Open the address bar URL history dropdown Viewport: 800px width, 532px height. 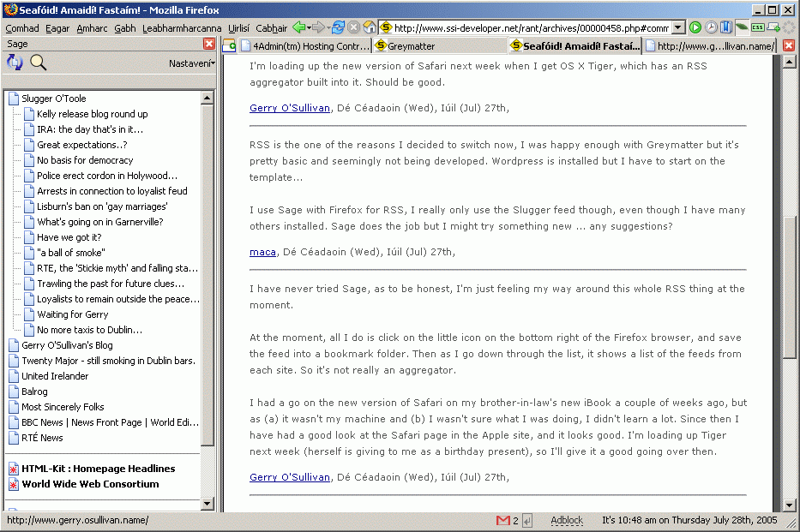click(677, 27)
